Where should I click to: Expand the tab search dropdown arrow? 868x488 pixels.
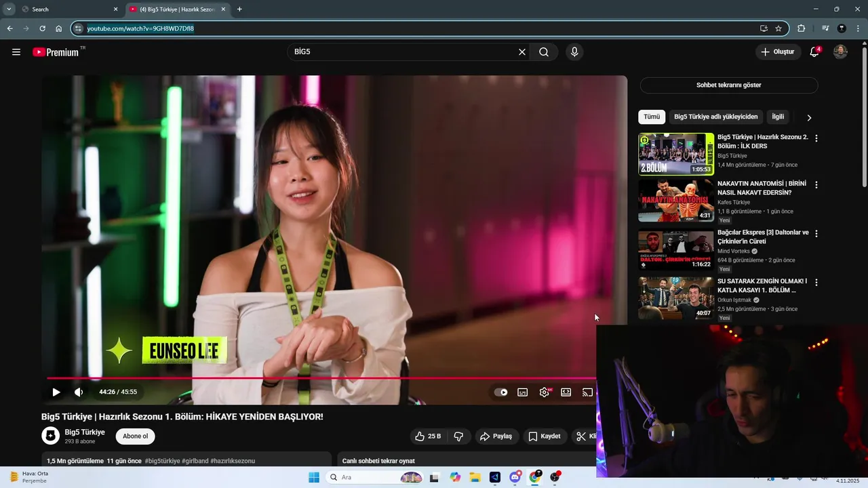[9, 9]
